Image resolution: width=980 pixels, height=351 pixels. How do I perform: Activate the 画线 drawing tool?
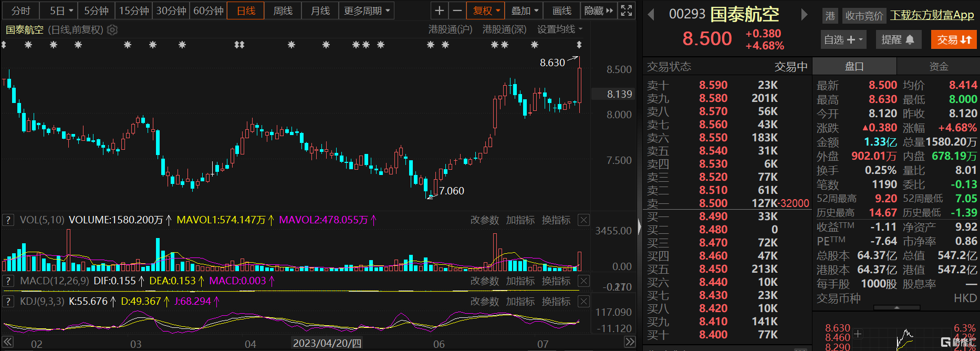(562, 11)
